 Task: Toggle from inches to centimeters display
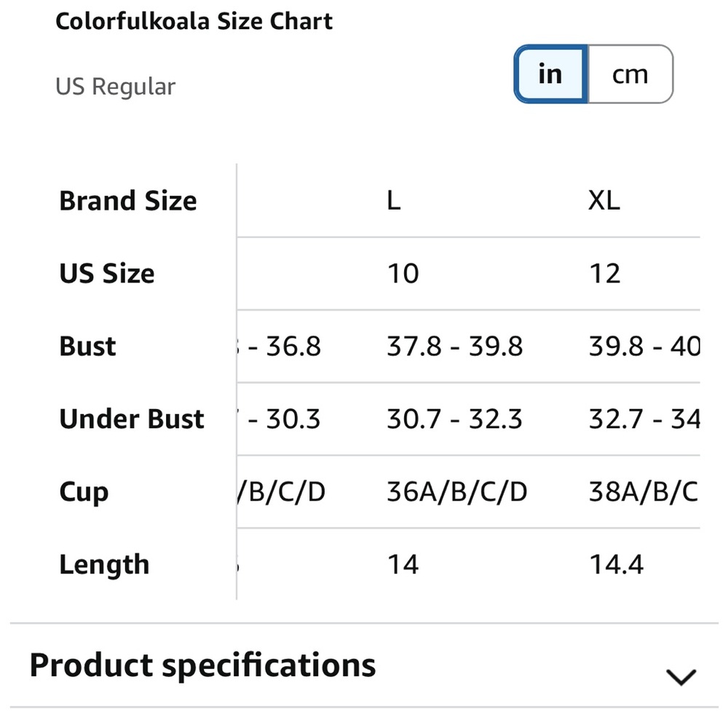tap(629, 74)
